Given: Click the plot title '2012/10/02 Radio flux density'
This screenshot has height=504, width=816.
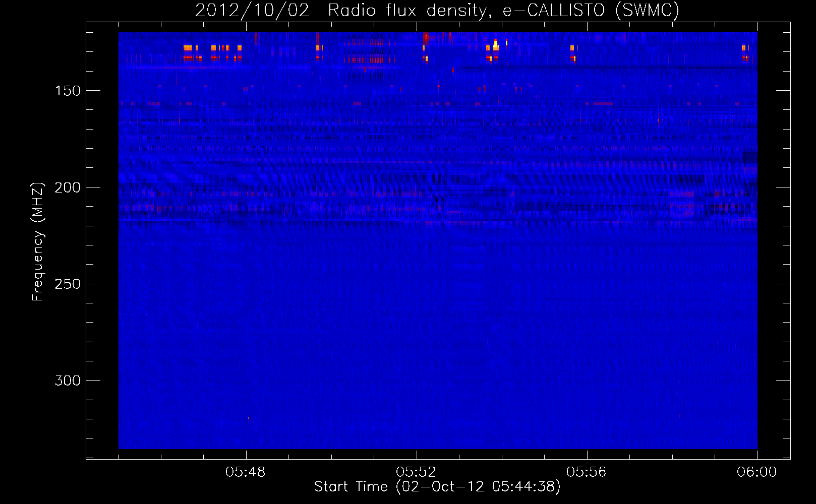Looking at the screenshot, I should point(343,11).
